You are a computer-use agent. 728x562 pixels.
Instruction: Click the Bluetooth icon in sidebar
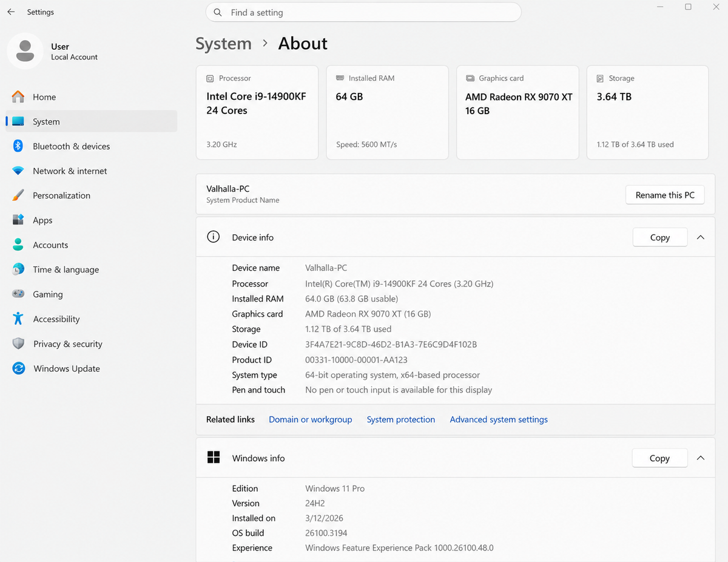[x=18, y=146]
